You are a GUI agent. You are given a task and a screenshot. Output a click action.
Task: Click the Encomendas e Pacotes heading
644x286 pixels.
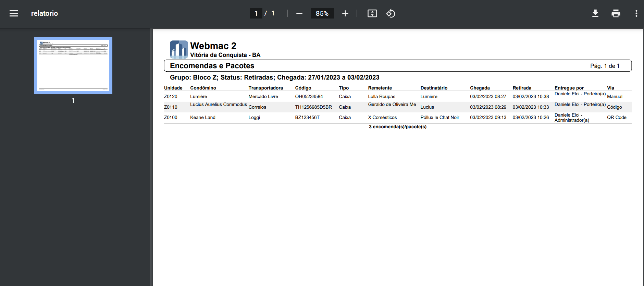(x=212, y=66)
